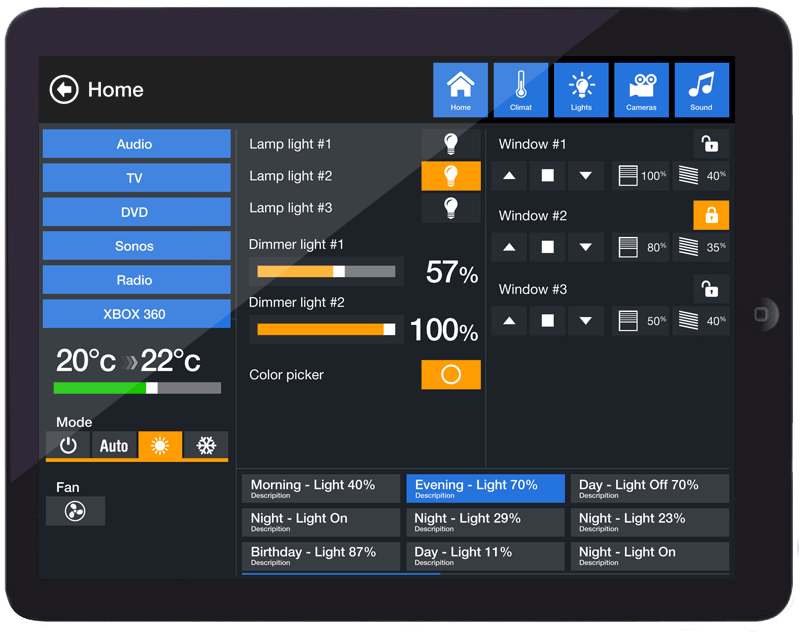The width and height of the screenshot is (800, 632).
Task: Toggle the Fan button
Action: pyautogui.click(x=76, y=511)
